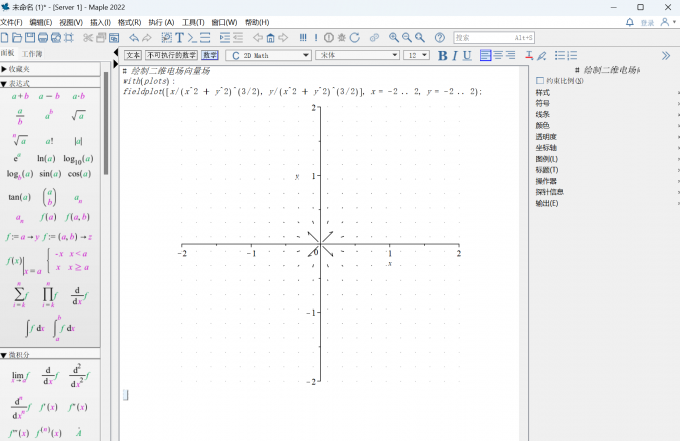Cut selection with the scissors icon

[x=88, y=38]
